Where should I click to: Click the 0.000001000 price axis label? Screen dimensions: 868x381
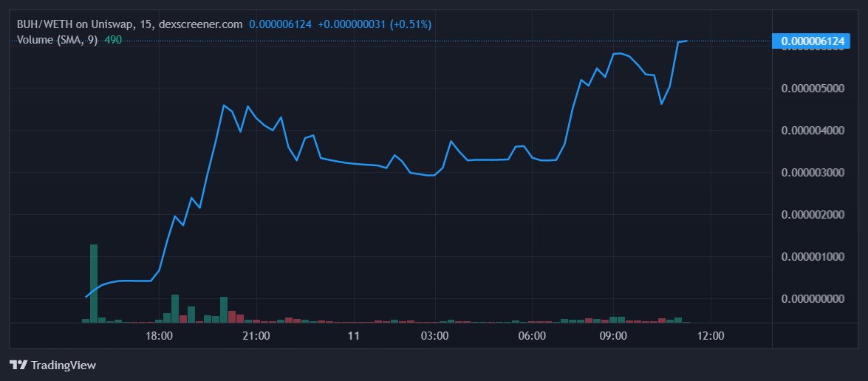pyautogui.click(x=813, y=256)
